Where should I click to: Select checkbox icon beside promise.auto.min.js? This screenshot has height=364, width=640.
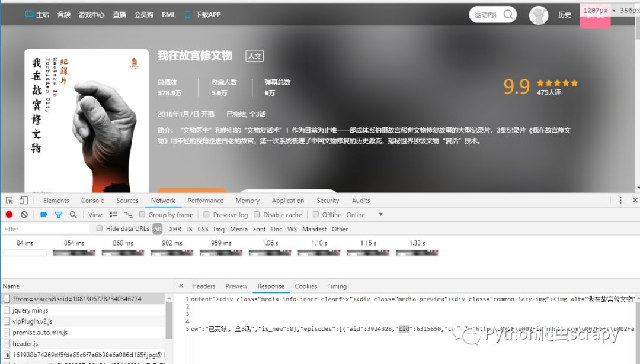tap(7, 333)
